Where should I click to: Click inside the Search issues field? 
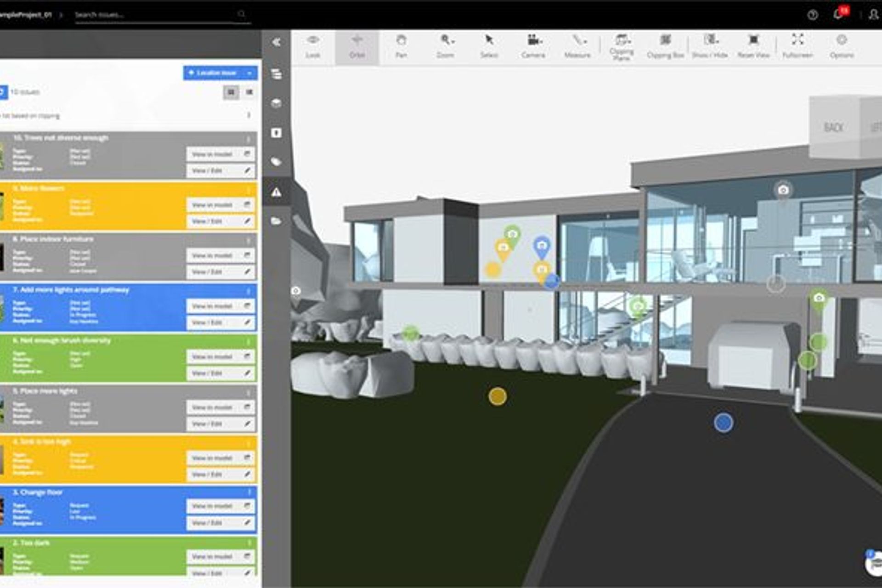(156, 15)
